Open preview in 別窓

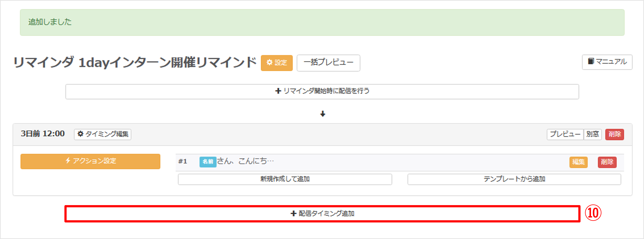(593, 134)
